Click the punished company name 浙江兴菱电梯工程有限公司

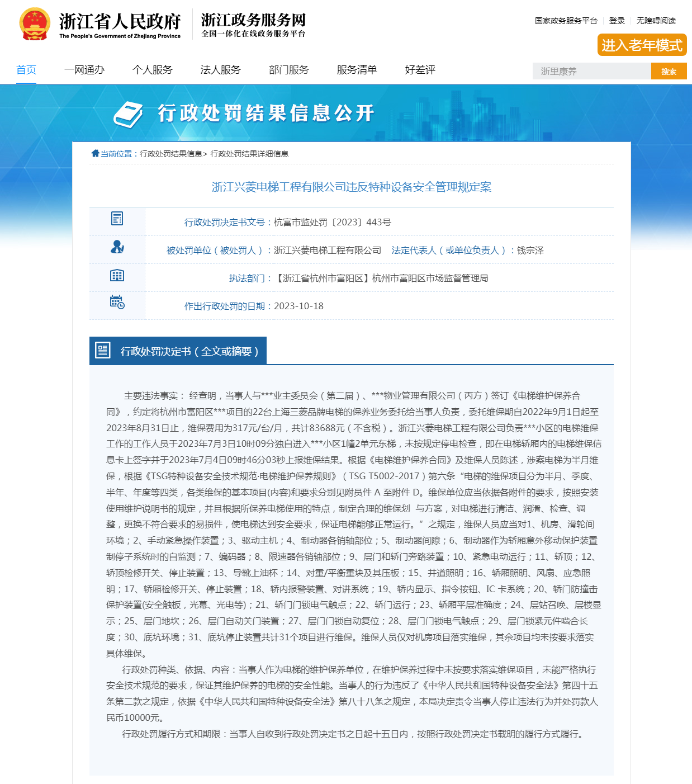[x=328, y=250]
